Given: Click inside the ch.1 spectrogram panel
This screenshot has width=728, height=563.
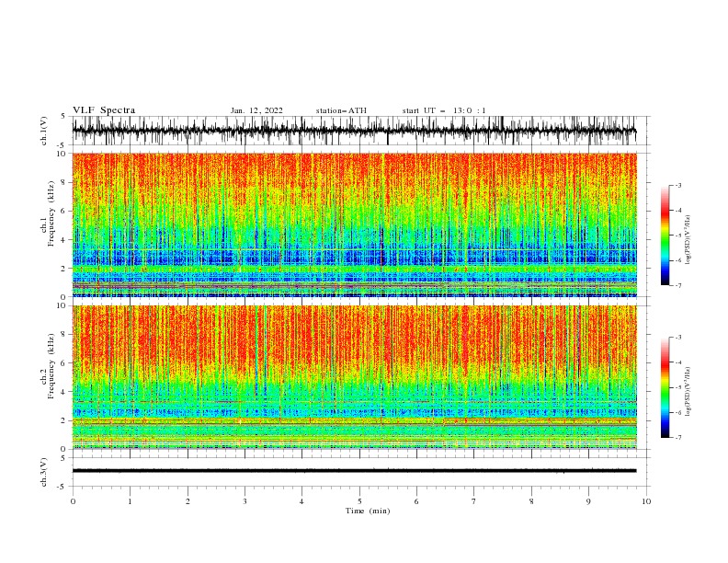Looking at the screenshot, I should [354, 224].
